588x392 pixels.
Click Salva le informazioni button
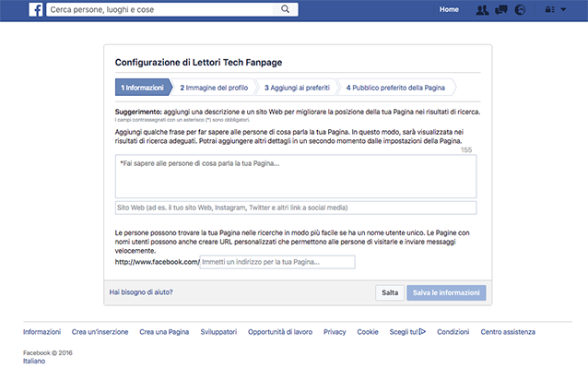[446, 292]
